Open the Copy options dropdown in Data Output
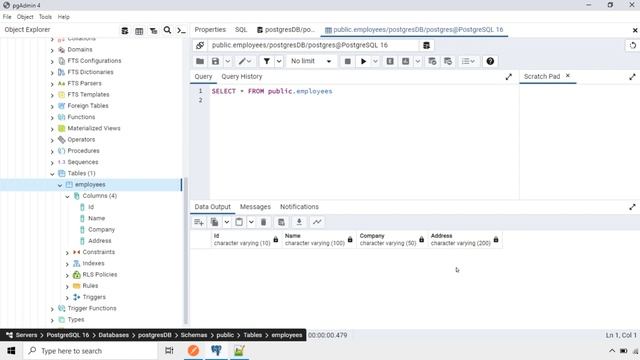 (227, 222)
